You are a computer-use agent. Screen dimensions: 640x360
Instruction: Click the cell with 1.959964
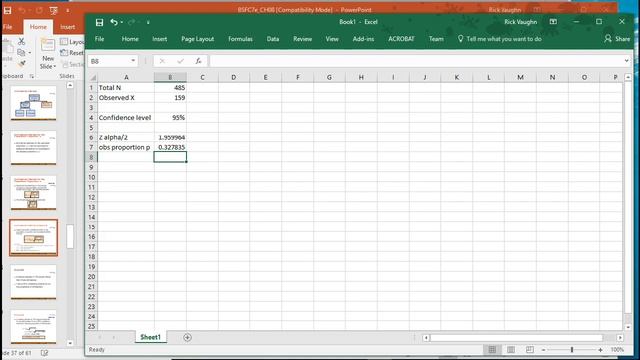tap(170, 138)
